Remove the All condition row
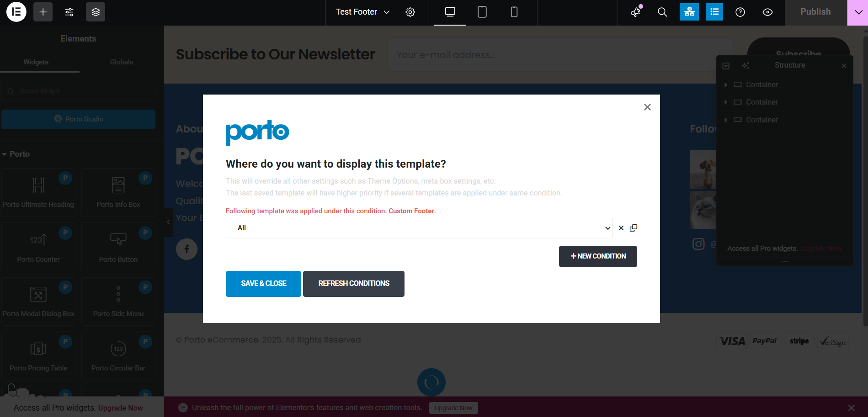This screenshot has width=868, height=417. tap(621, 228)
